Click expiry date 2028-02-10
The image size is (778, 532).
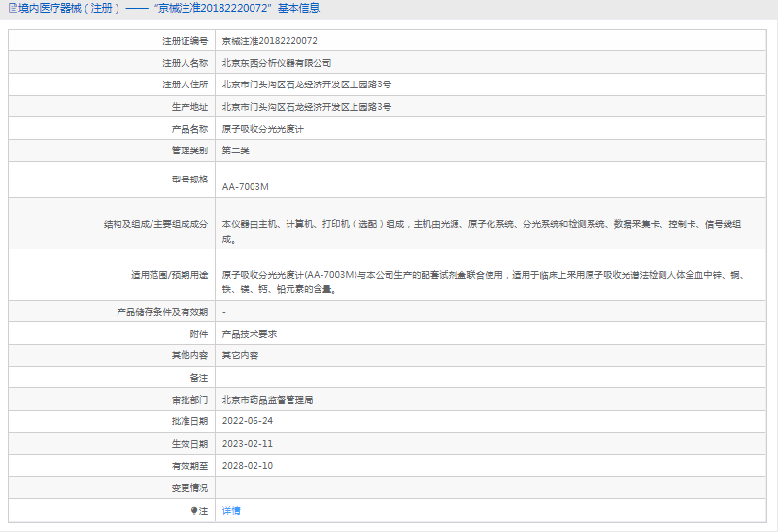[247, 466]
